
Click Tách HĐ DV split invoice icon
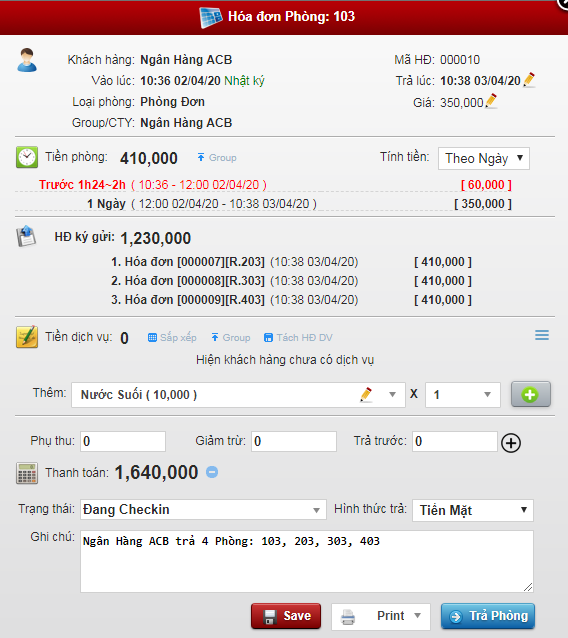tap(268, 338)
